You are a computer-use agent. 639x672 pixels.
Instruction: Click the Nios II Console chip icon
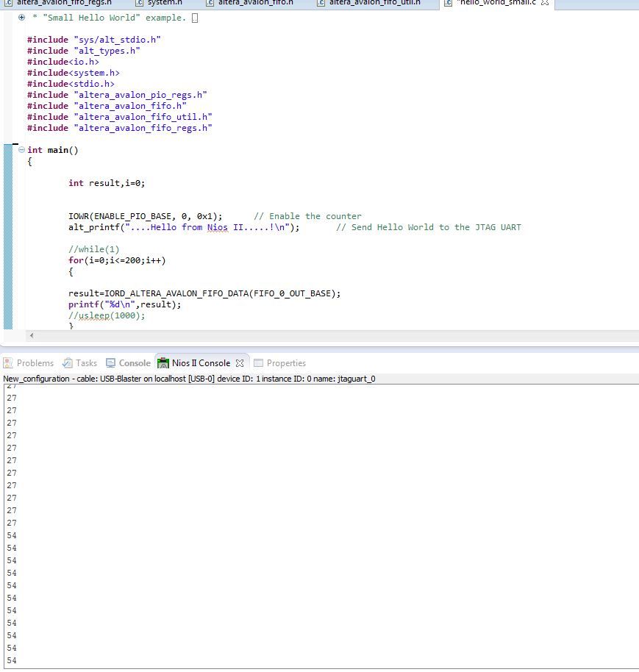tap(163, 363)
